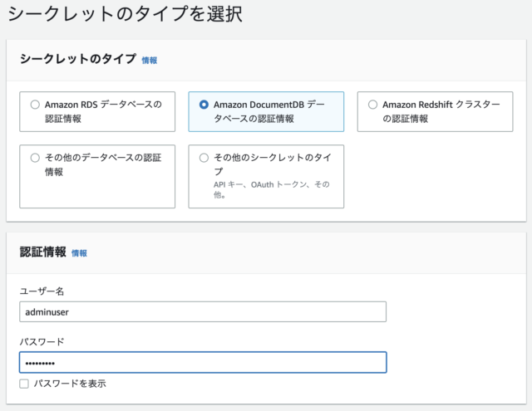Viewport: 532px width, 411px height.
Task: Click the ユーザー名 field label
Action: coord(42,291)
